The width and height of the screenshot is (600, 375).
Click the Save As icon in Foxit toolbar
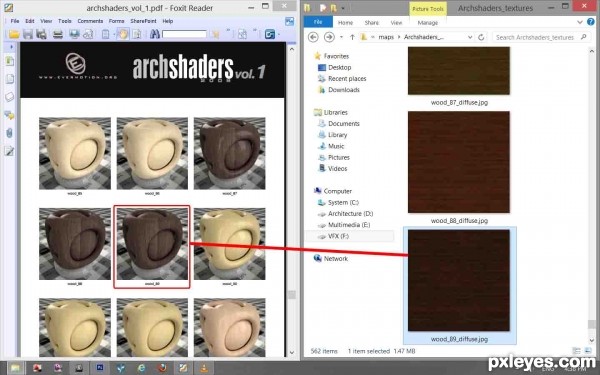click(x=41, y=34)
